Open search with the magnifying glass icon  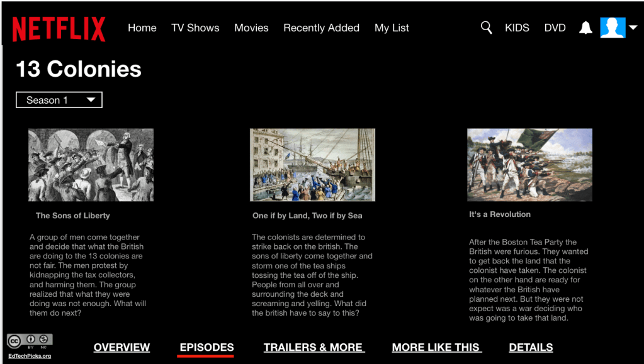click(486, 28)
